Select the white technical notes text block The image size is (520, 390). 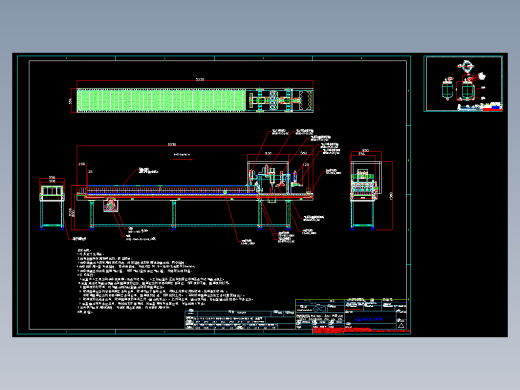[165, 281]
